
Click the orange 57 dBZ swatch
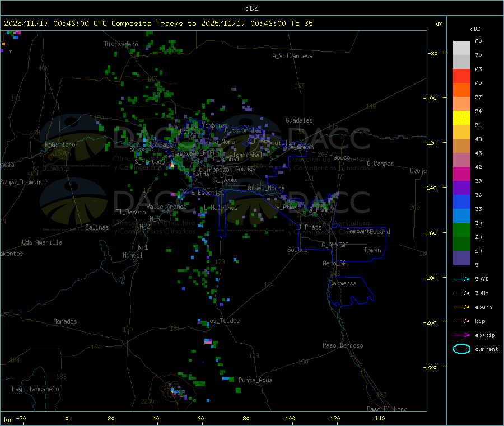pos(461,90)
